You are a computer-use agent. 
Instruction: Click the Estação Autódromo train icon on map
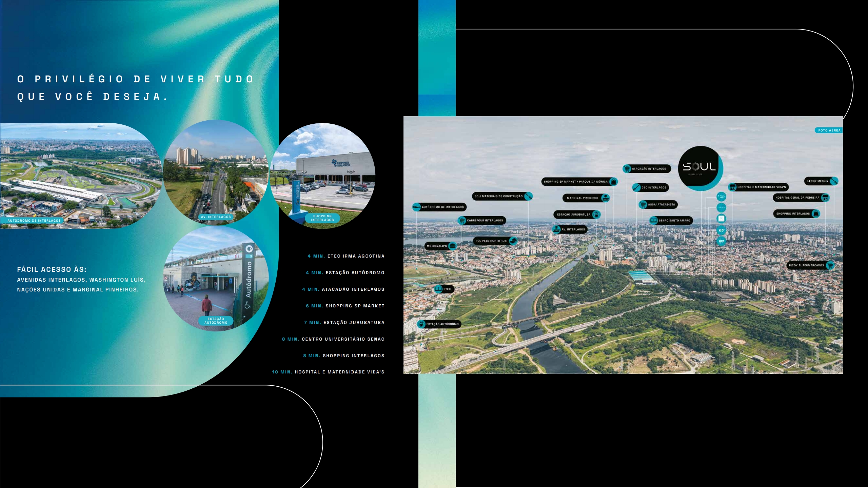point(421,324)
